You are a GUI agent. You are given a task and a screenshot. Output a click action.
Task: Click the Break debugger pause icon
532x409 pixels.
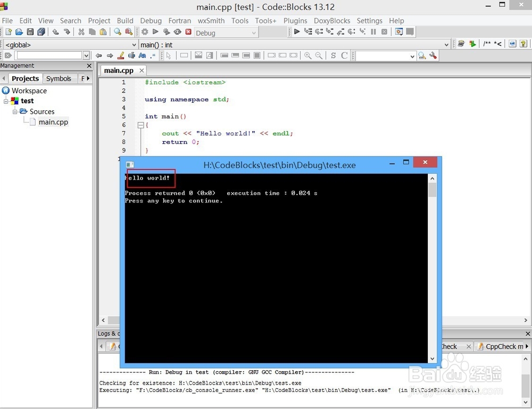click(373, 31)
